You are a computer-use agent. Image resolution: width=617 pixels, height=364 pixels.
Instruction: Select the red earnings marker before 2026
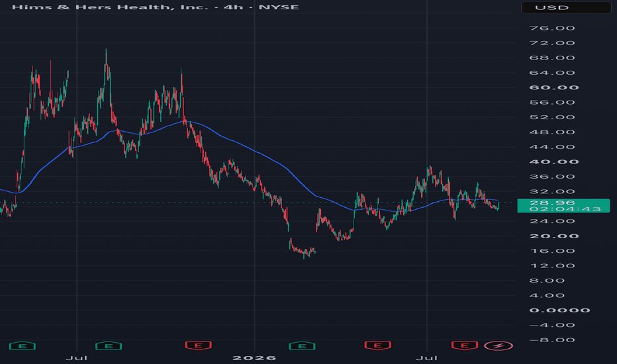tap(199, 345)
